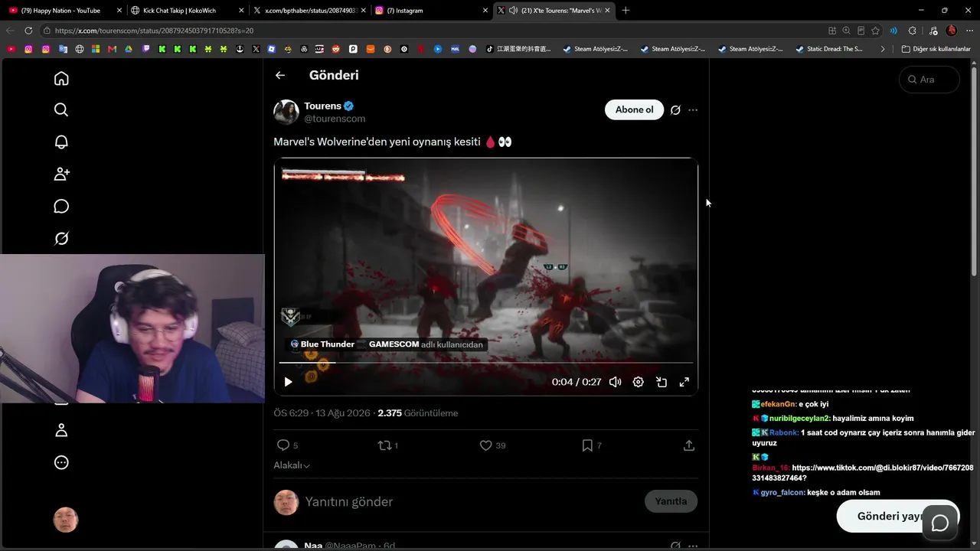Open the @tourenscom handle link

[335, 119]
